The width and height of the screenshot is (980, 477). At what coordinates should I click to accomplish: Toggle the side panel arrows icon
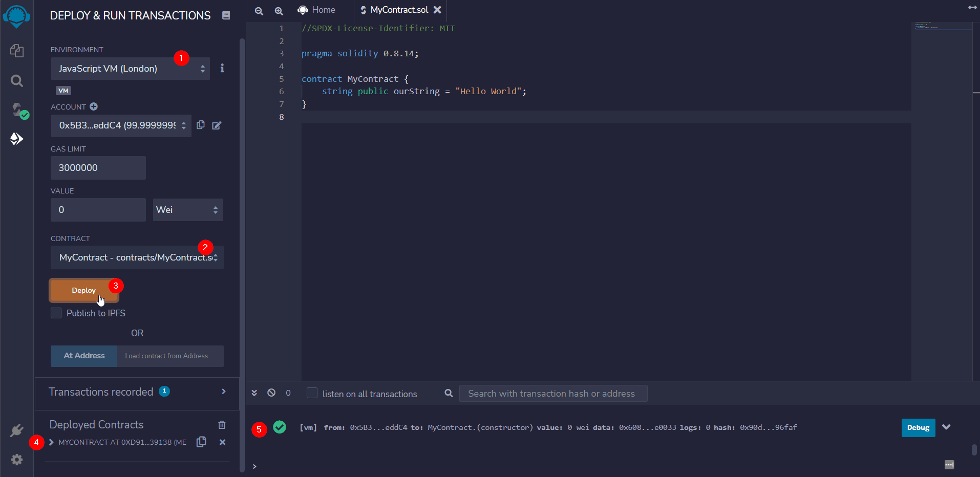pyautogui.click(x=972, y=7)
